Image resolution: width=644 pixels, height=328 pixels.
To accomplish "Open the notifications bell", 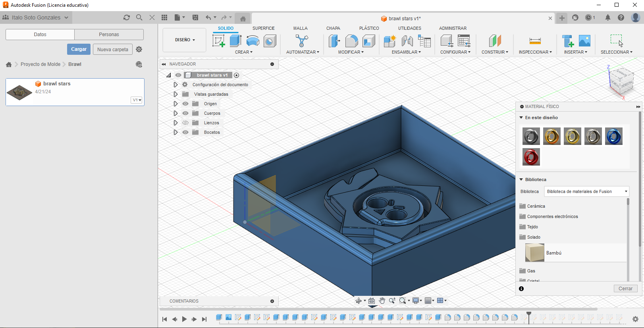I will tap(608, 17).
